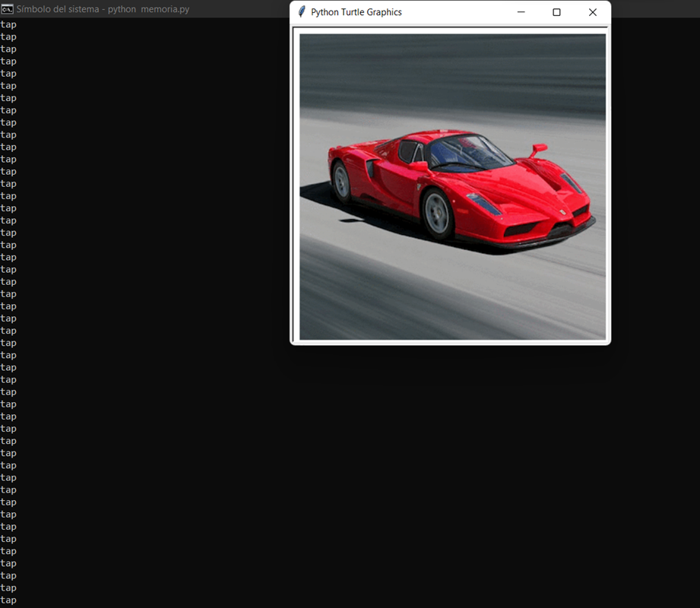Click the Tk feather icon in the Turtle window title bar
Image resolution: width=700 pixels, height=608 pixels.
tap(301, 12)
